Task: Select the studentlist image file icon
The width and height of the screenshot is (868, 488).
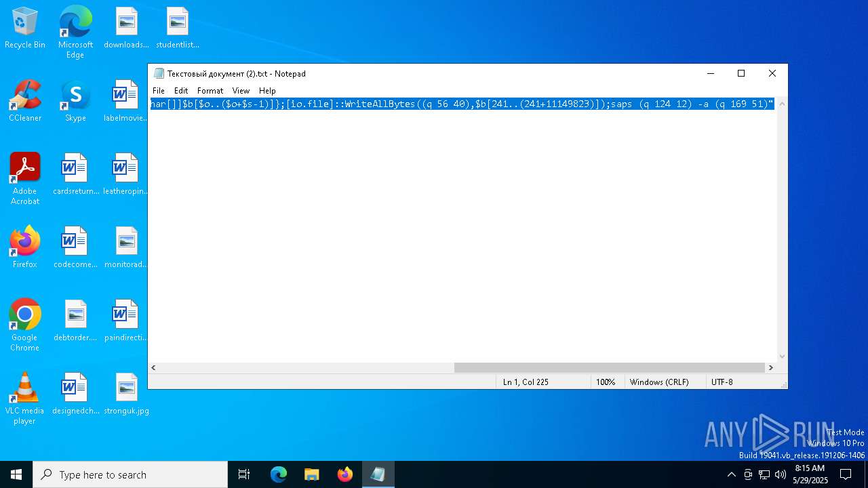Action: tap(177, 28)
